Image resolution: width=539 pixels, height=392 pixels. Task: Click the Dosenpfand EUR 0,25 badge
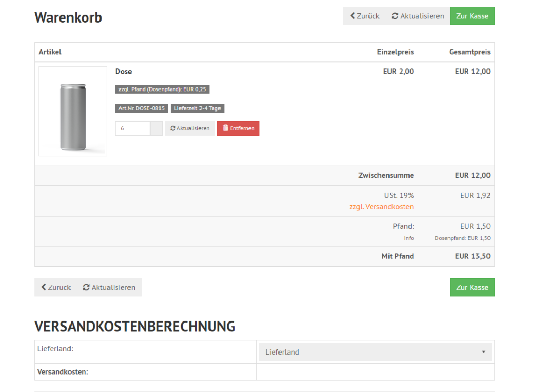162,89
